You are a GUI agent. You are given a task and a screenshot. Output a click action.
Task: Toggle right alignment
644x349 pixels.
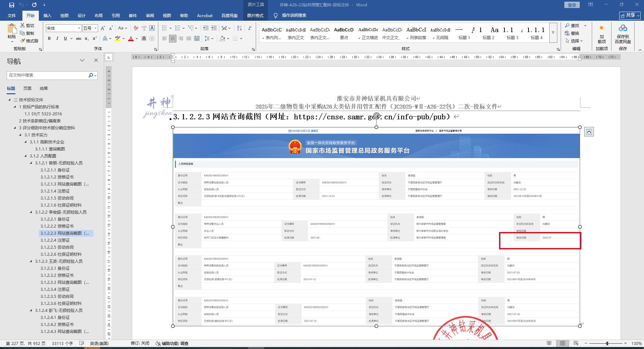tap(180, 38)
